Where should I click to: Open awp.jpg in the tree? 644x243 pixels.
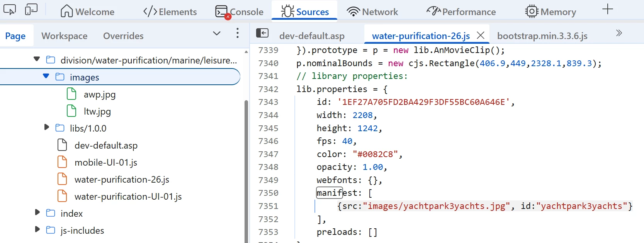point(100,94)
